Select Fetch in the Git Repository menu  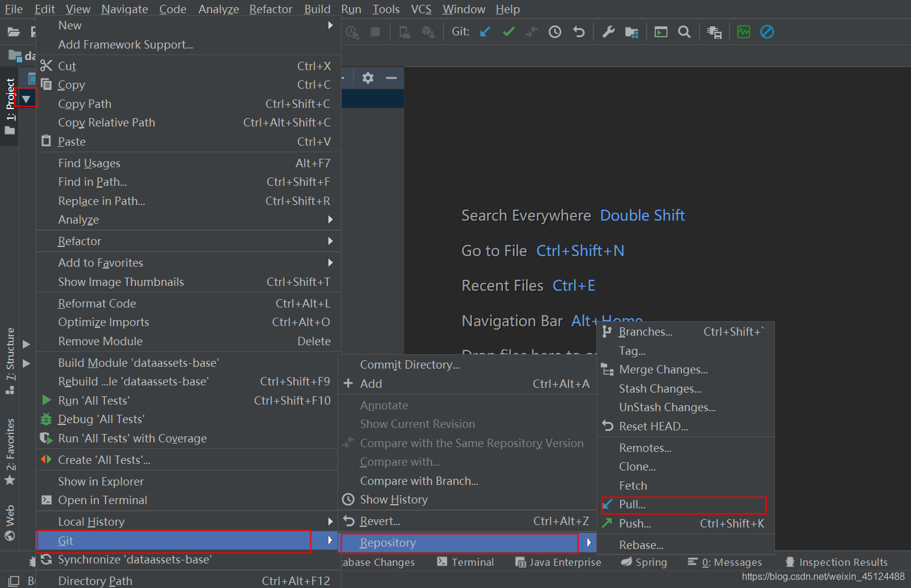685,486
